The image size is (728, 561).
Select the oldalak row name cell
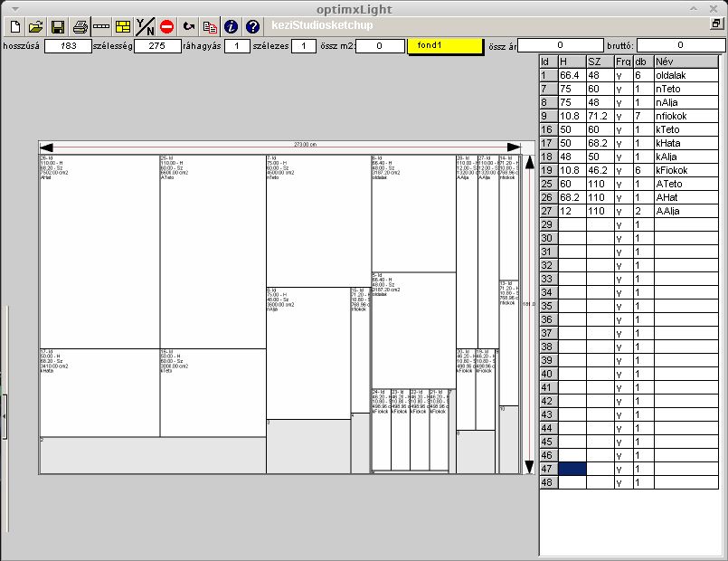(x=689, y=75)
